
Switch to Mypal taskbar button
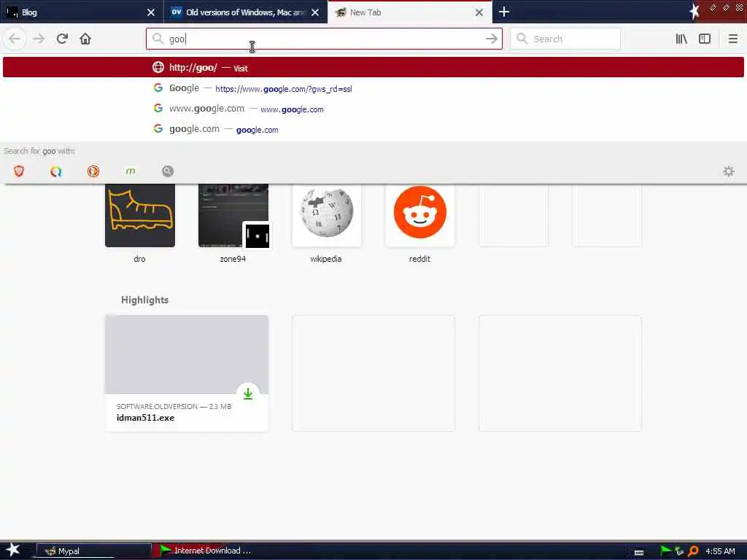(x=94, y=551)
